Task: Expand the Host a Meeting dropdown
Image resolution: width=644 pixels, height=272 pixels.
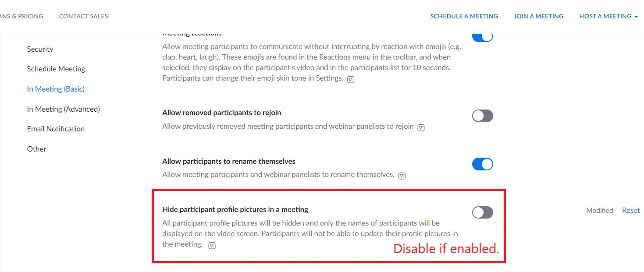Action: point(608,16)
